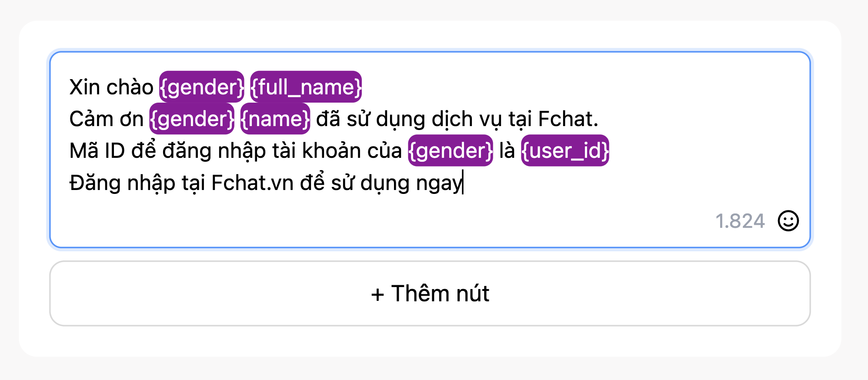Click {gender} tag before the word "là"
This screenshot has height=380, width=868.
pos(451,151)
